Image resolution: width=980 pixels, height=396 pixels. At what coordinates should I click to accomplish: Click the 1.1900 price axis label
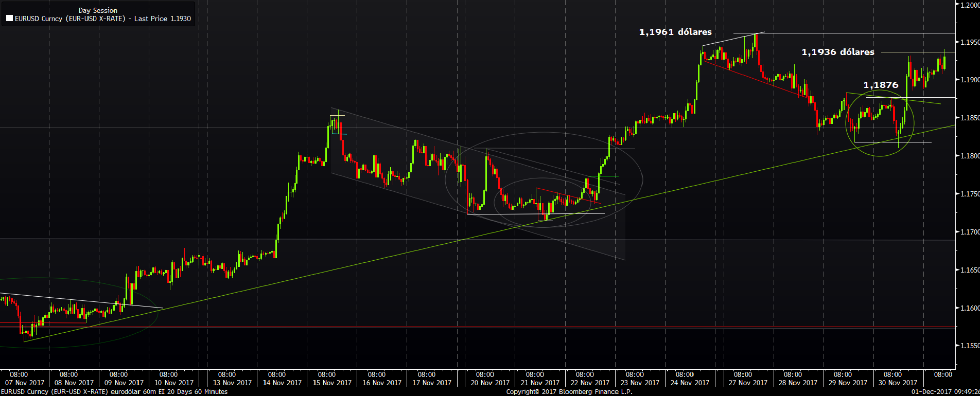[x=970, y=80]
